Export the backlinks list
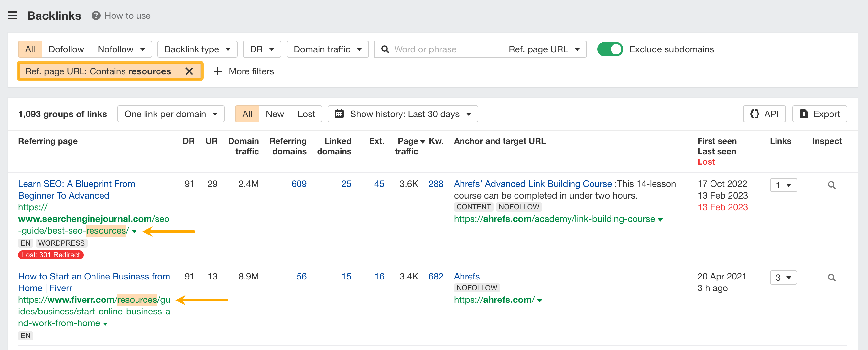Image resolution: width=868 pixels, height=350 pixels. pyautogui.click(x=819, y=114)
